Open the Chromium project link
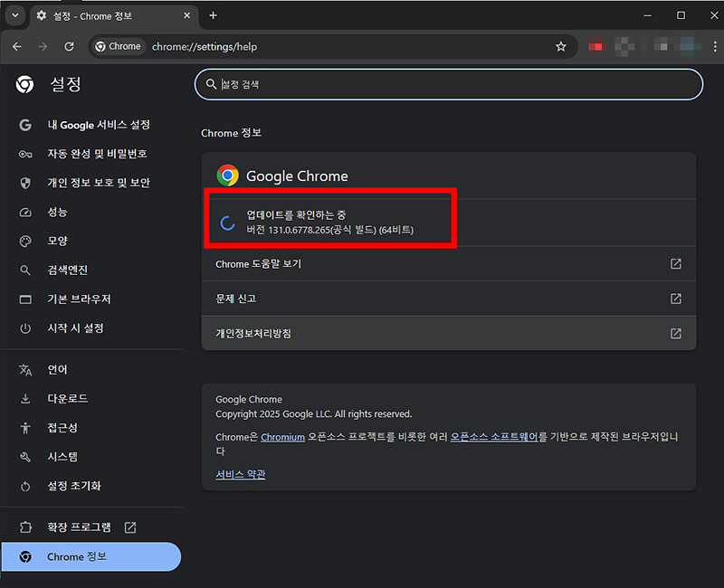The width and height of the screenshot is (724, 588). (282, 437)
